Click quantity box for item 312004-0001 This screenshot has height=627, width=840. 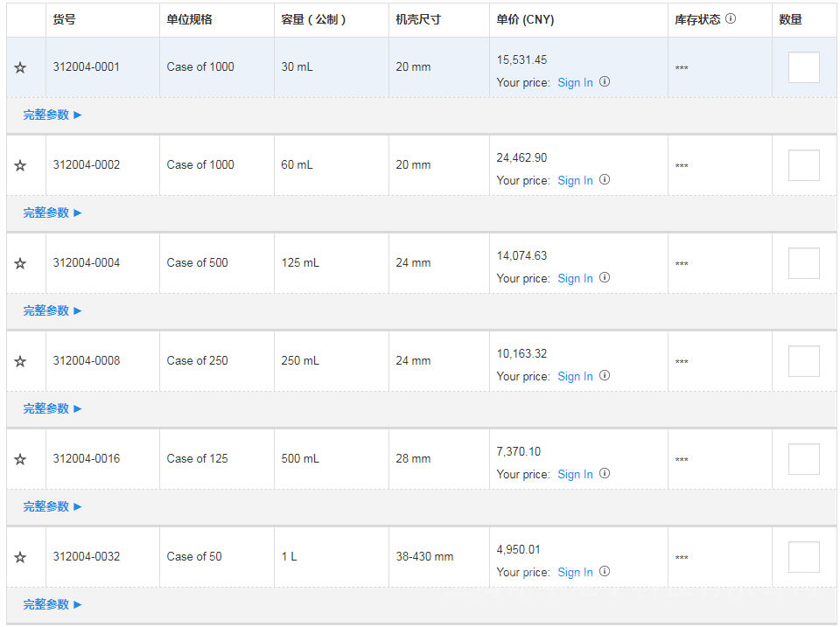click(x=803, y=67)
